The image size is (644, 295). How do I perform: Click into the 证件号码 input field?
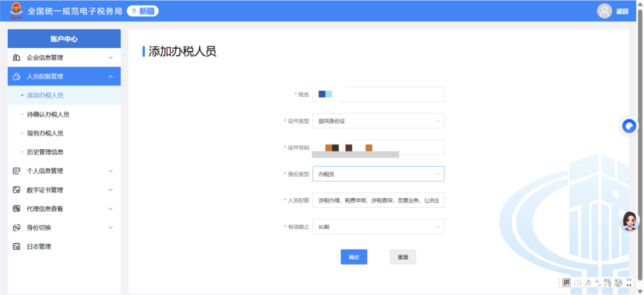tap(378, 147)
